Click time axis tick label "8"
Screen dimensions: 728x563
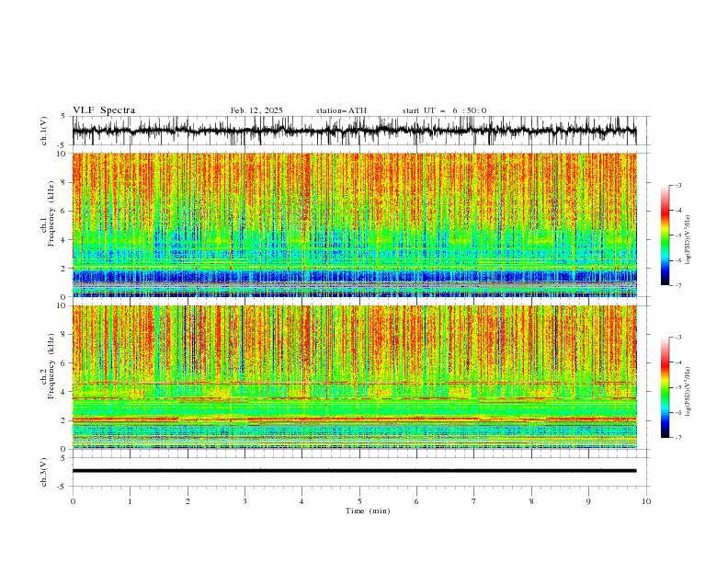[x=531, y=501]
